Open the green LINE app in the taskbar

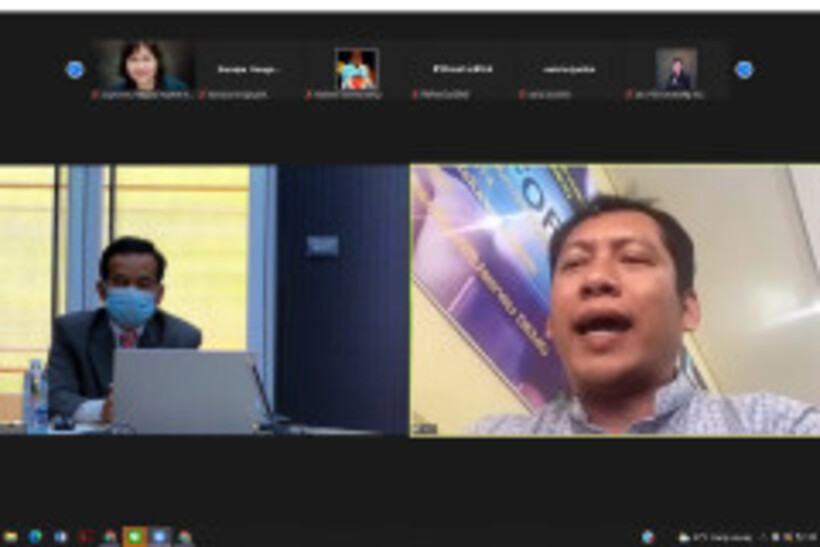tap(134, 537)
